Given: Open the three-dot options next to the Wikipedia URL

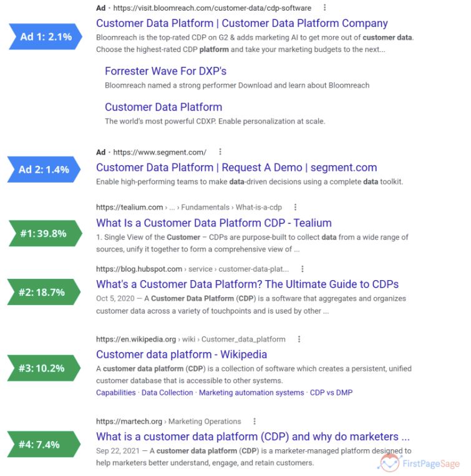Looking at the screenshot, I should 299,339.
